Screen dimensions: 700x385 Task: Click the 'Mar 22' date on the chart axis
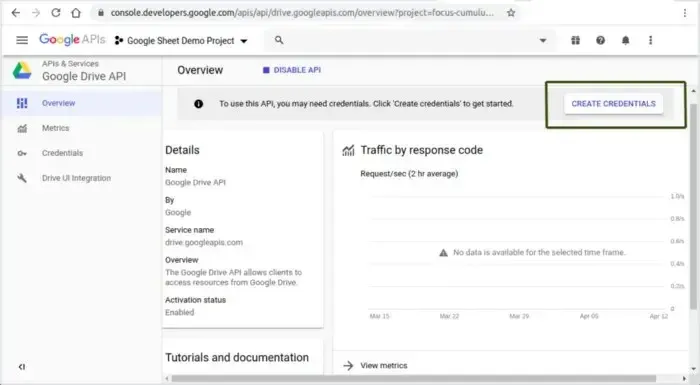[x=449, y=316]
